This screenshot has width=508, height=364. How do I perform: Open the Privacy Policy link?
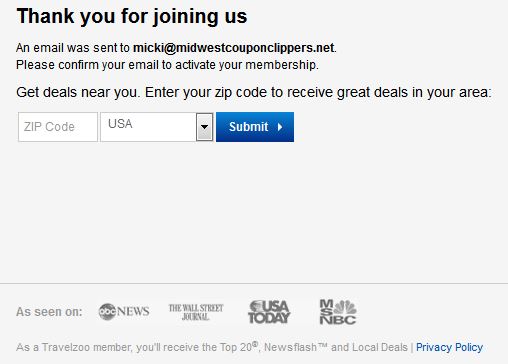[x=449, y=347]
